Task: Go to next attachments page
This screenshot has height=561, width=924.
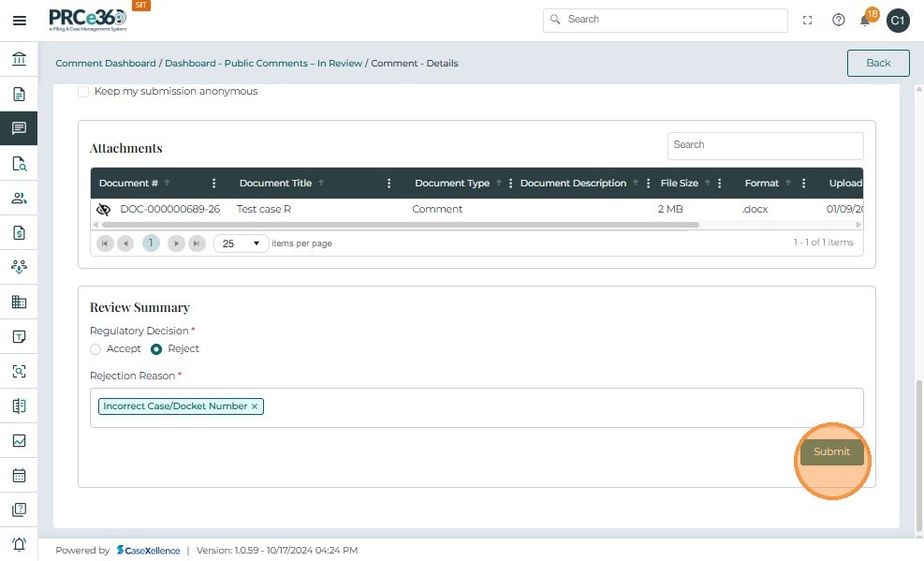Action: 176,244
